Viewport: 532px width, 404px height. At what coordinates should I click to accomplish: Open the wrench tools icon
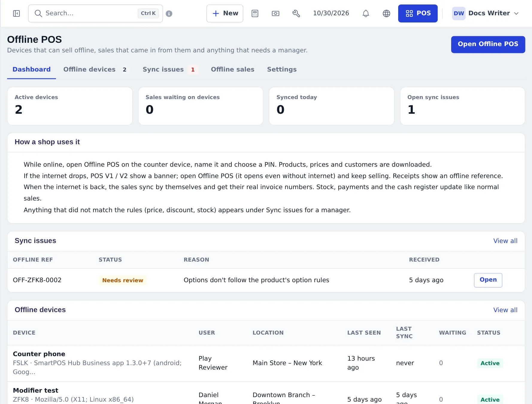[296, 13]
